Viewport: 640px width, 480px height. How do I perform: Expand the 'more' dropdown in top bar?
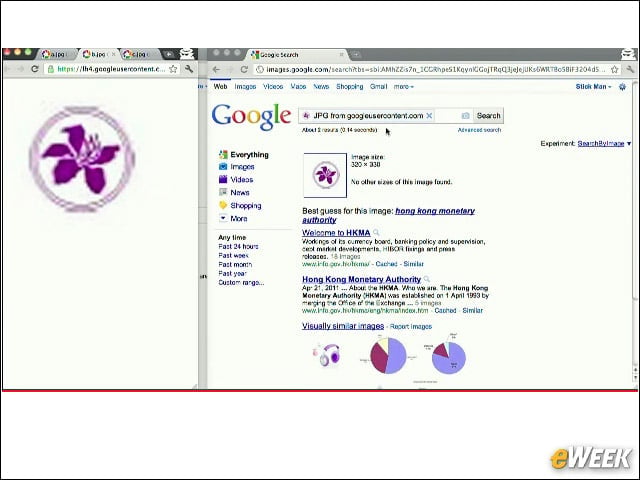(404, 87)
